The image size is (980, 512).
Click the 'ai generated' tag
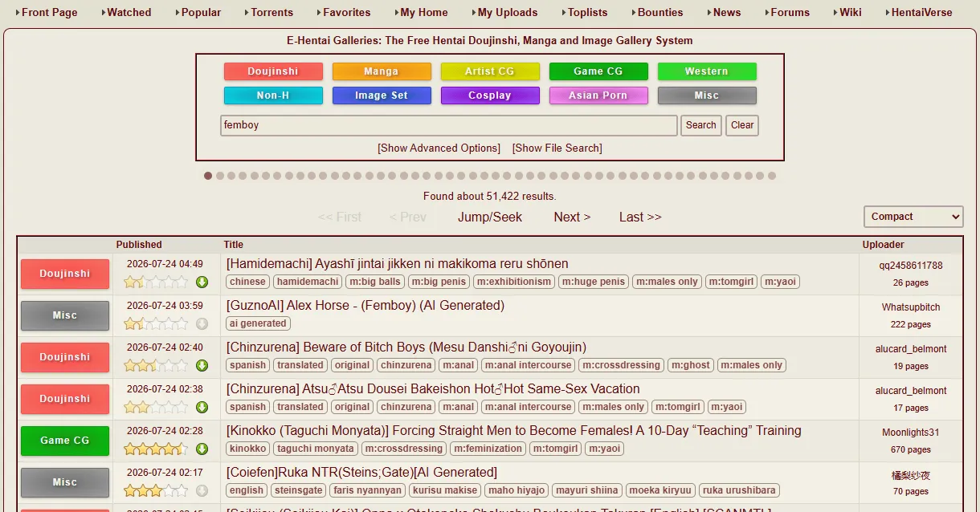pos(258,323)
